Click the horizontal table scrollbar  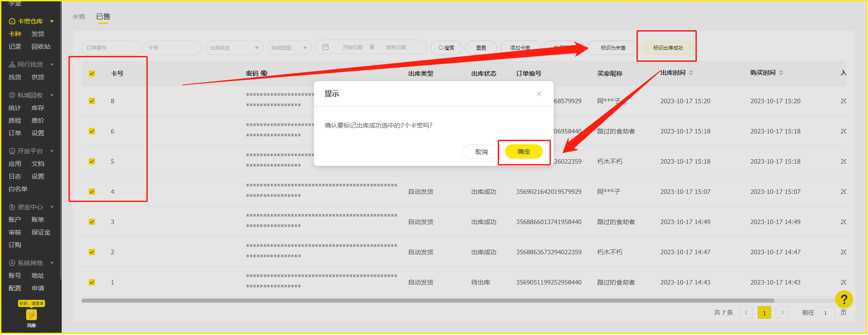(x=427, y=301)
